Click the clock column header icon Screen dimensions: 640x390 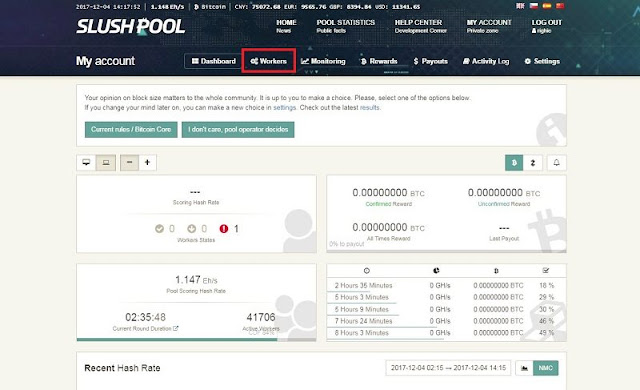367,270
